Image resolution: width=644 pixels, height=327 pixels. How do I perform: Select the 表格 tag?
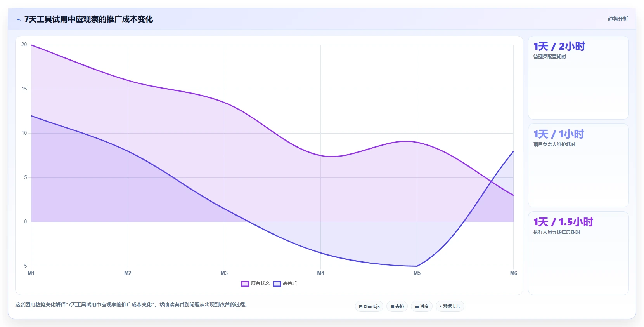point(397,306)
